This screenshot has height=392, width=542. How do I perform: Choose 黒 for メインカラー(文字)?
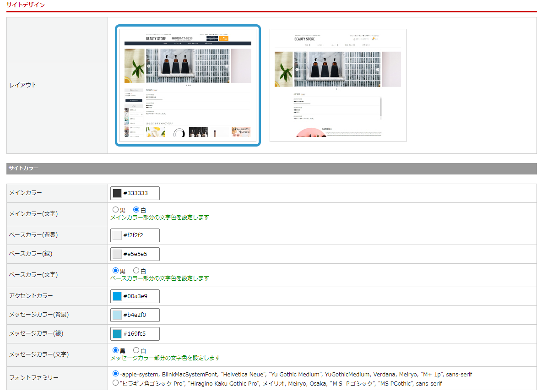click(x=115, y=209)
